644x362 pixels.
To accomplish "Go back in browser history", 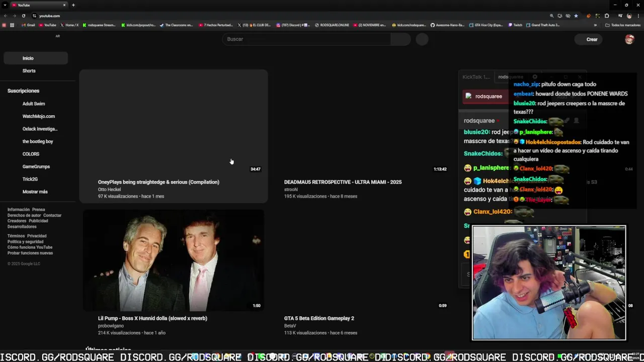I will tap(6, 16).
